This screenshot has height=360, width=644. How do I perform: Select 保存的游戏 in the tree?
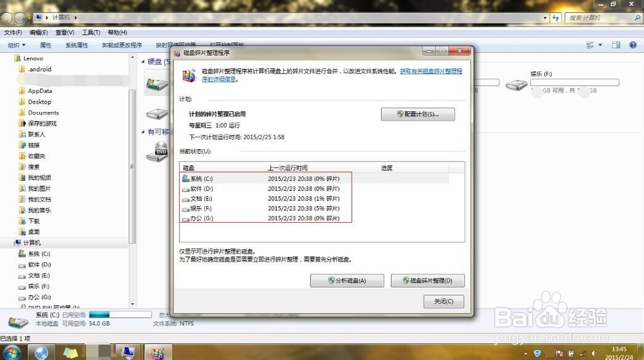coord(42,123)
